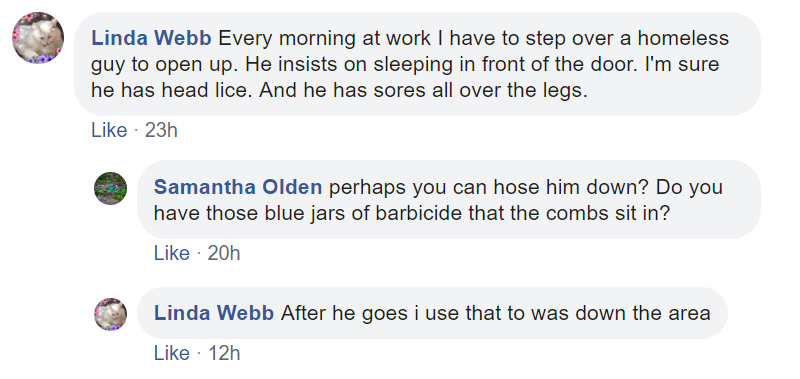The image size is (800, 379).
Task: Open Linda Webb's profile from the top comment name
Action: 151,38
